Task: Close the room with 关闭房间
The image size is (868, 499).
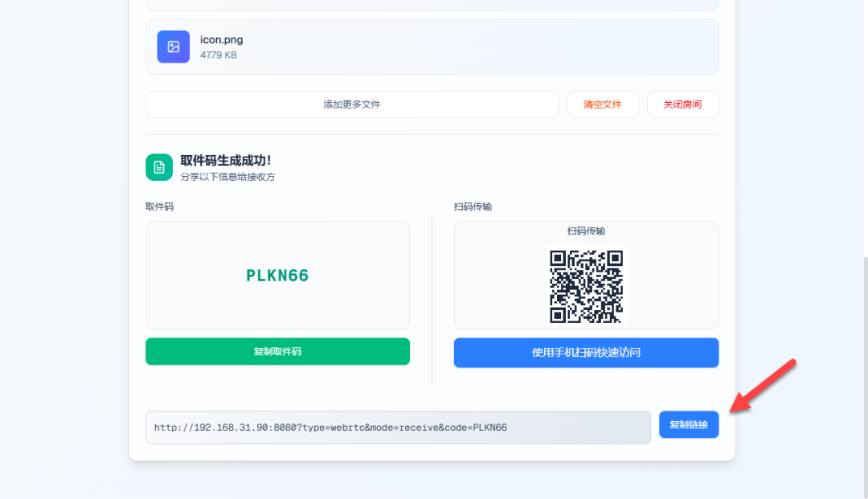Action: (x=682, y=104)
